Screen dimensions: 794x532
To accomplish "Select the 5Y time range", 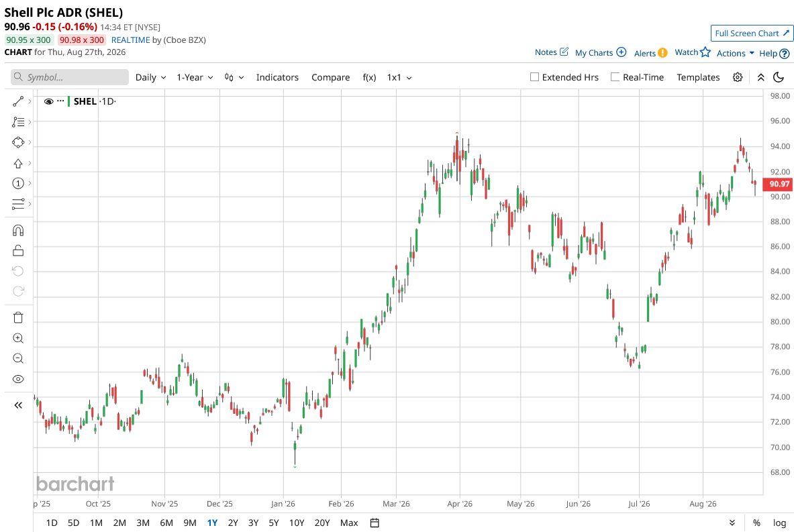I will tap(274, 523).
